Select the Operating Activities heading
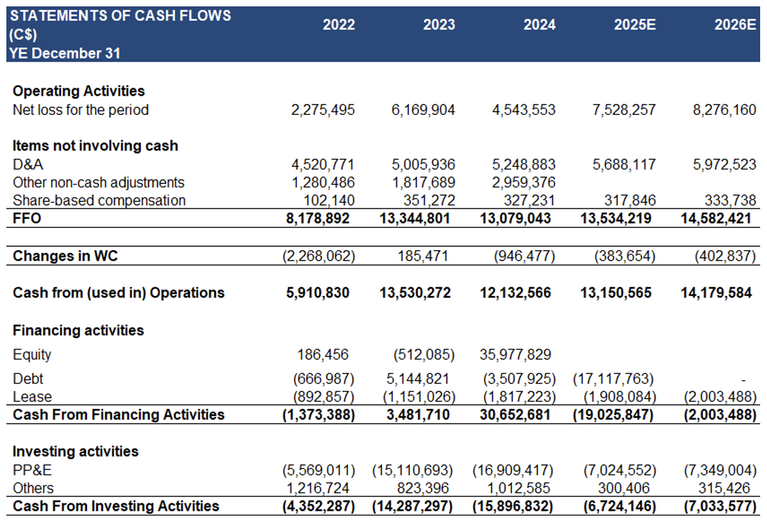Image resolution: width=767 pixels, height=532 pixels. pyautogui.click(x=79, y=91)
